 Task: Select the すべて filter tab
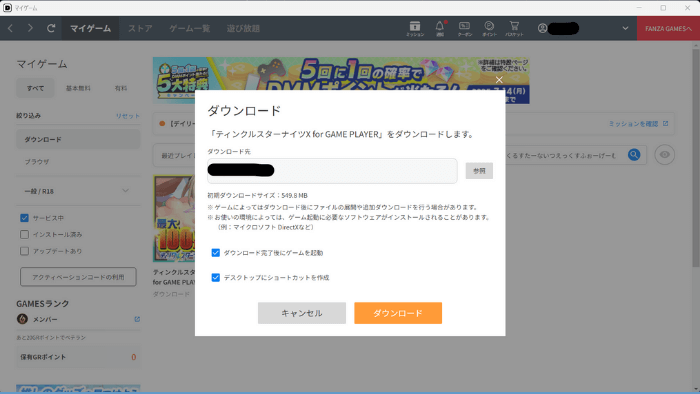[35, 88]
